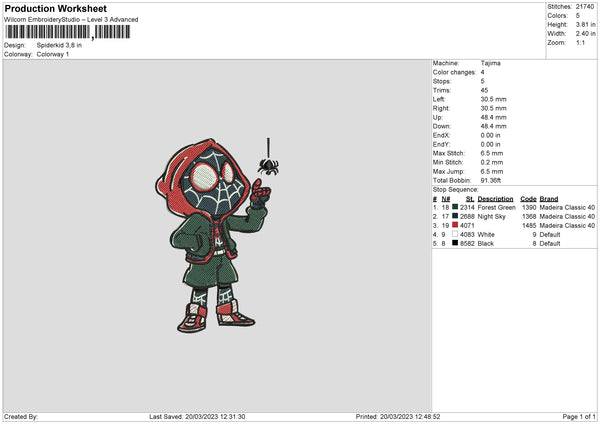600x424 pixels.
Task: Click the 'St.' column header
Action: 470,199
